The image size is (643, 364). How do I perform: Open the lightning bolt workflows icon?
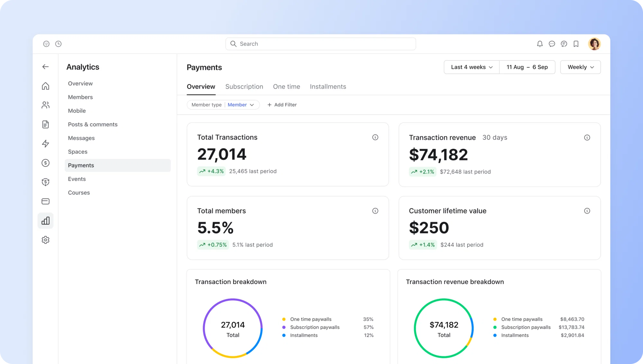pyautogui.click(x=45, y=144)
